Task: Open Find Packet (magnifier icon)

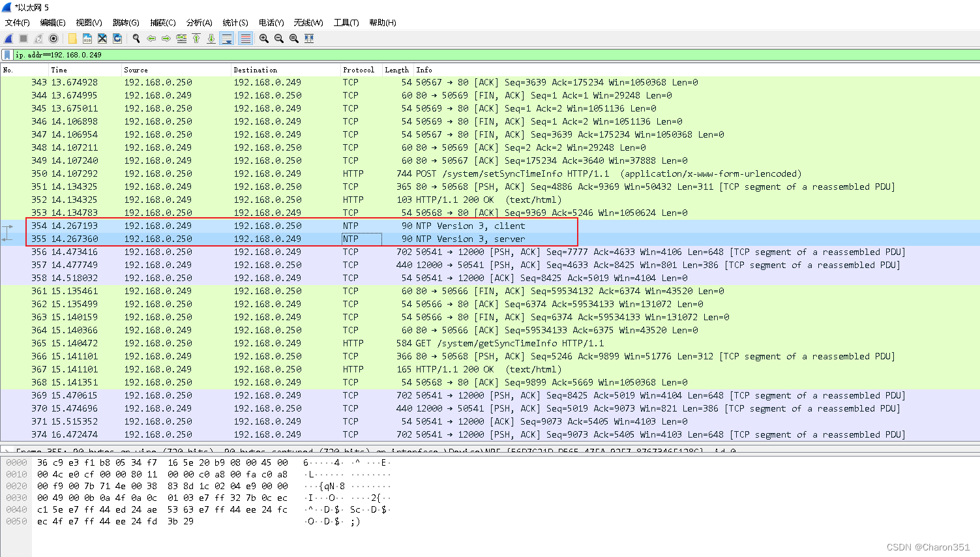Action: click(136, 38)
